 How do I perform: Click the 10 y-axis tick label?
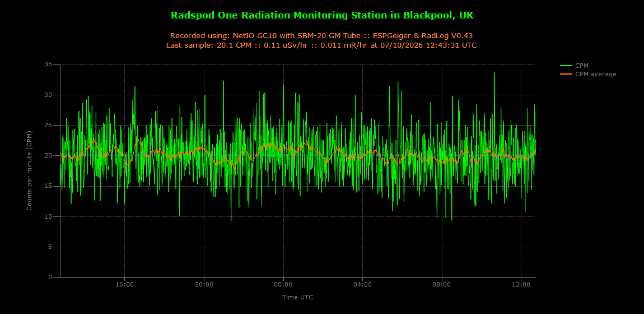49,216
